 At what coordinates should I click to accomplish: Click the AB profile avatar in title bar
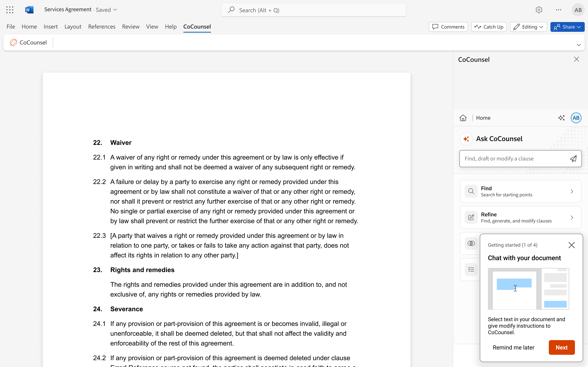click(x=578, y=10)
